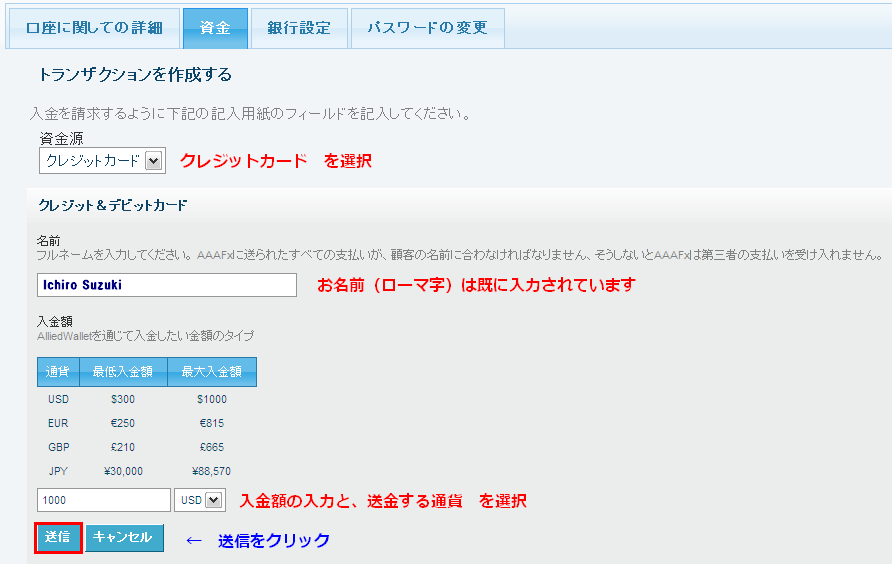Image resolution: width=892 pixels, height=564 pixels.
Task: Click the クレジット＆デビットカード section header
Action: pyautogui.click(x=113, y=205)
